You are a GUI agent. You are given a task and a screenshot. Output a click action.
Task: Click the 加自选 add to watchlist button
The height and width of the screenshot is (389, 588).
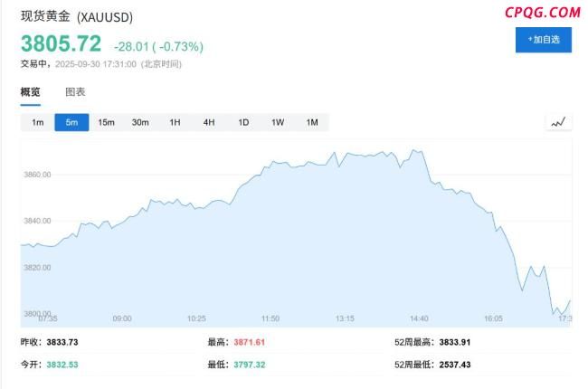pyautogui.click(x=544, y=40)
